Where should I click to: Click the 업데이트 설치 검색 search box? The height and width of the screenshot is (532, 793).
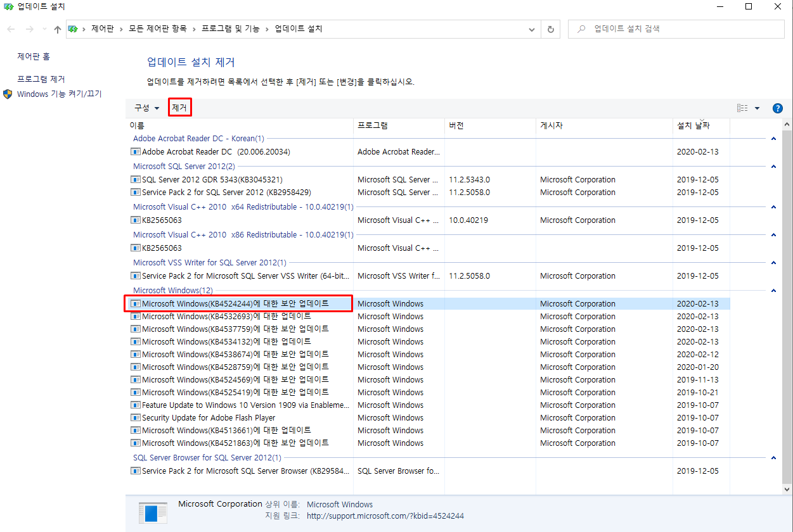677,29
